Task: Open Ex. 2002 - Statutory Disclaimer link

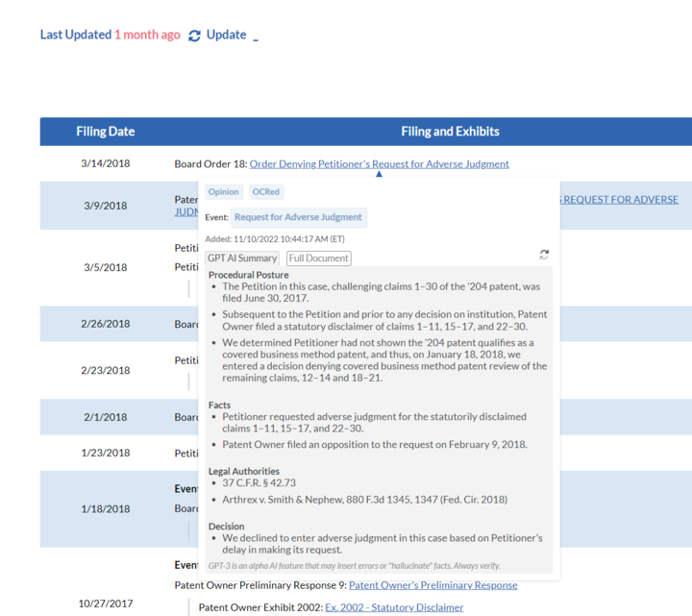Action: tap(394, 607)
